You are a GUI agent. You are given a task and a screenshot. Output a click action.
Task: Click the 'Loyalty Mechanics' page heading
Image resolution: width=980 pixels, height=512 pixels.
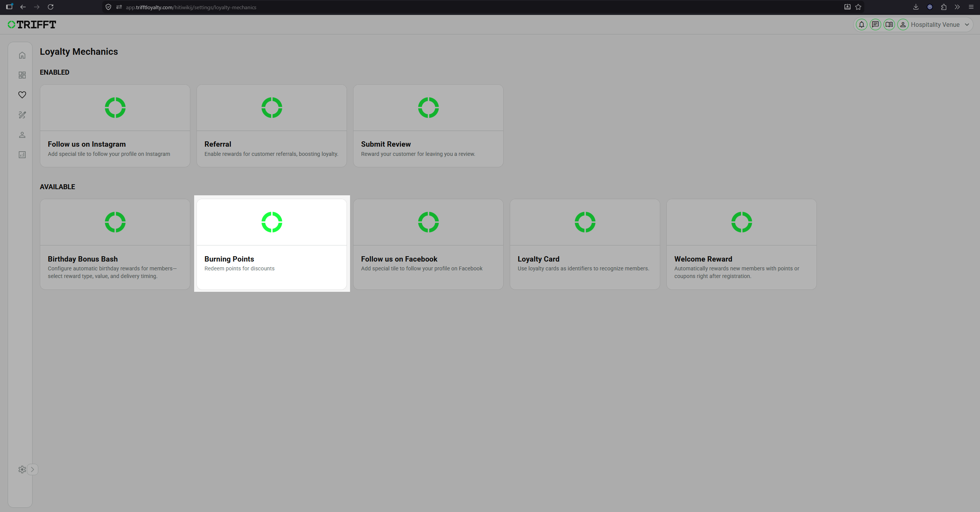[x=79, y=52]
